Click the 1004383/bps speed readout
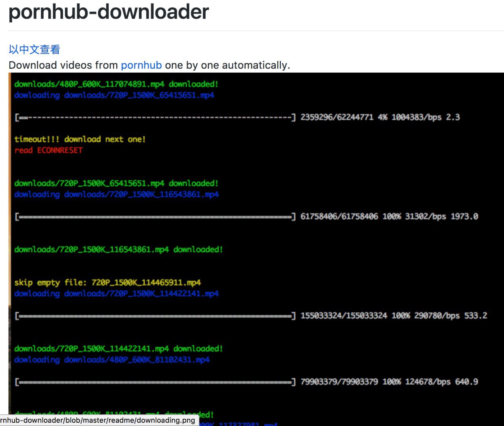The image size is (504, 426). click(x=416, y=117)
